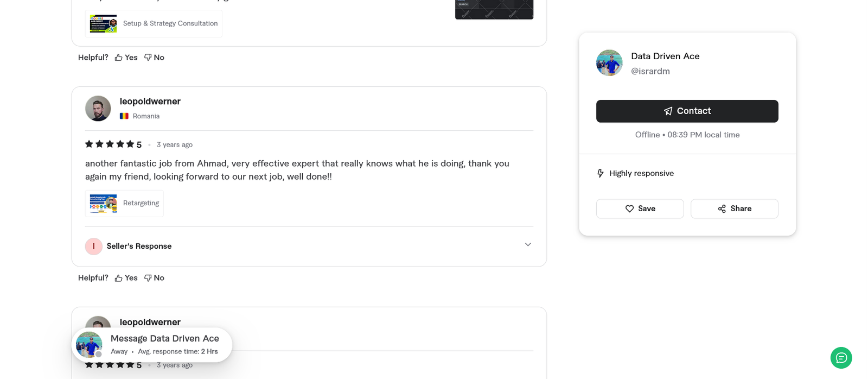Expand the Seller's Response section

tap(527, 244)
